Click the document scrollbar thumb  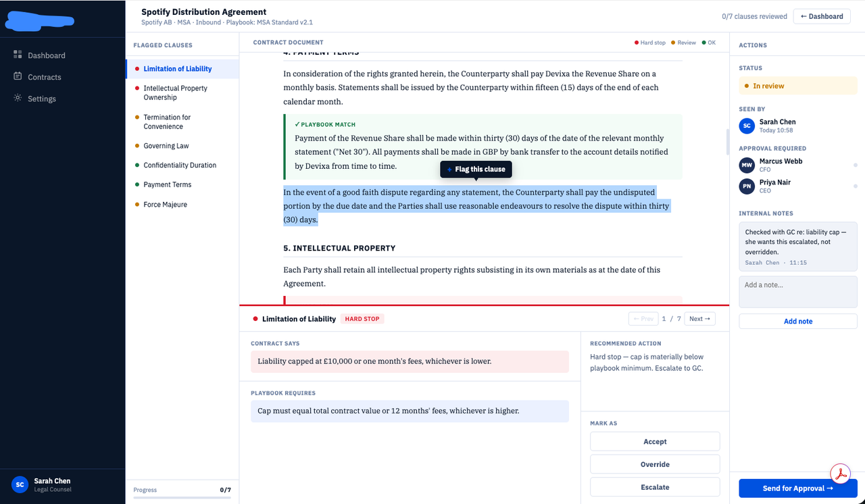pyautogui.click(x=728, y=142)
